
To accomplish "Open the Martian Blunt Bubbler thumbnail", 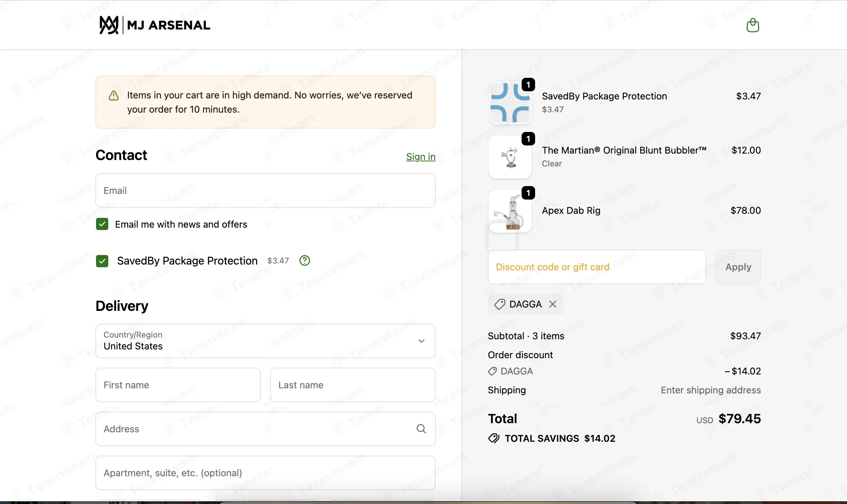I will (x=510, y=157).
